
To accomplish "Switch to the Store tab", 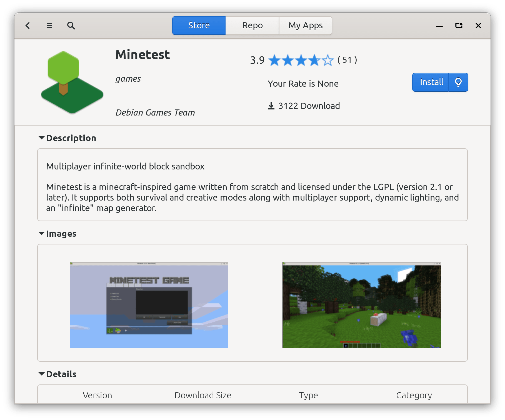I will click(199, 26).
